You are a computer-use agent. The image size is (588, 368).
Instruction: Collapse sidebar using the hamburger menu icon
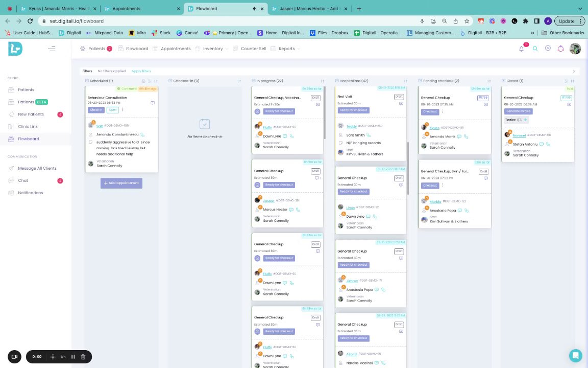click(52, 49)
